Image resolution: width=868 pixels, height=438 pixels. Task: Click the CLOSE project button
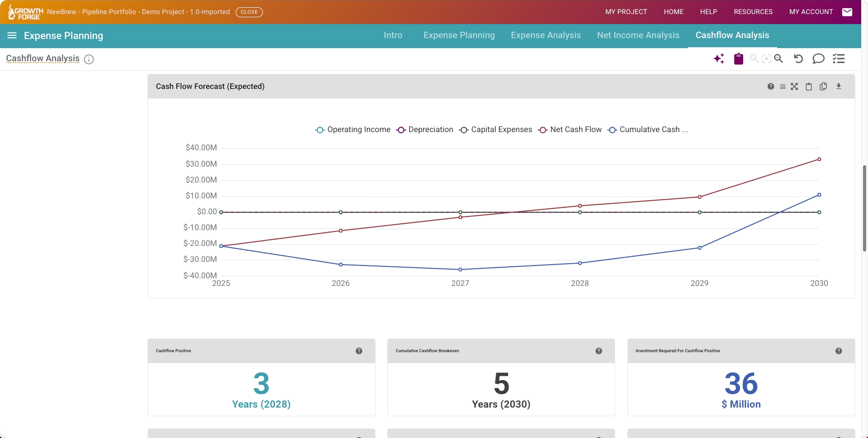coord(249,12)
